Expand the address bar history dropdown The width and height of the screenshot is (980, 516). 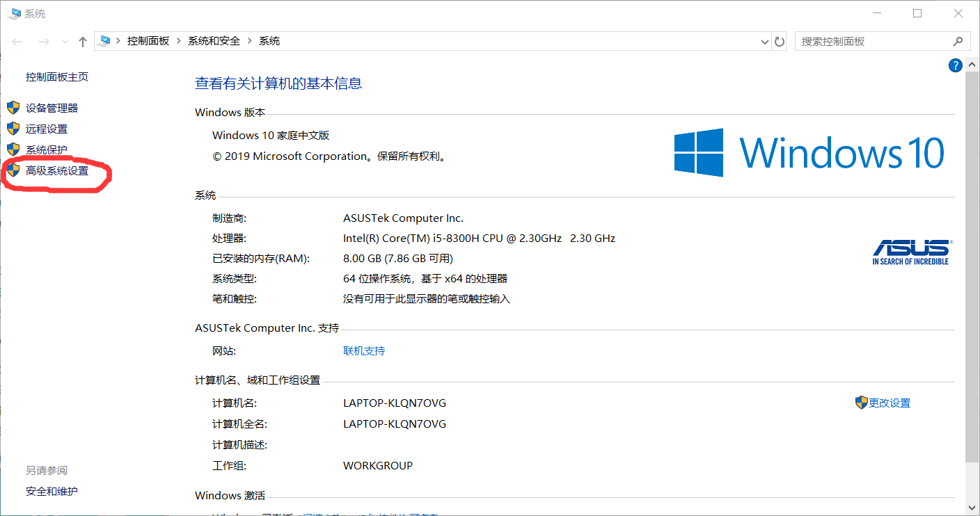click(x=766, y=42)
